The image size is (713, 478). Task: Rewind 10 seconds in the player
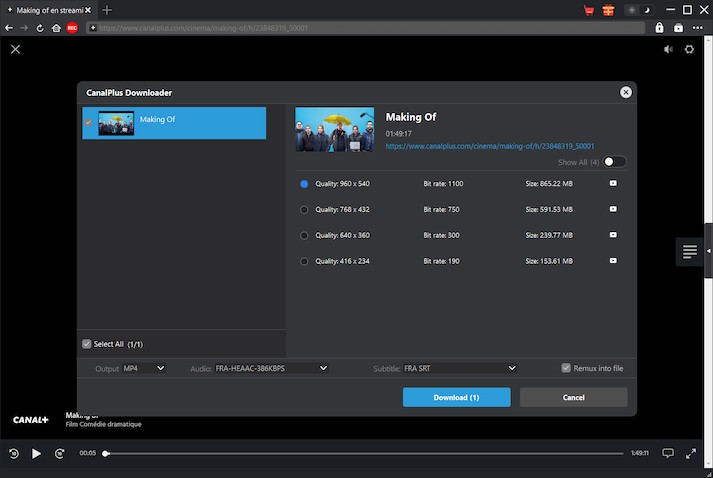[14, 453]
